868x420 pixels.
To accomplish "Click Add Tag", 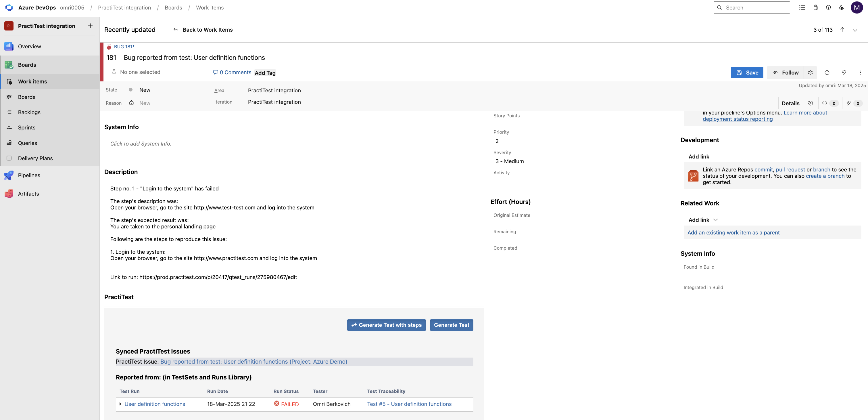I will pos(265,73).
